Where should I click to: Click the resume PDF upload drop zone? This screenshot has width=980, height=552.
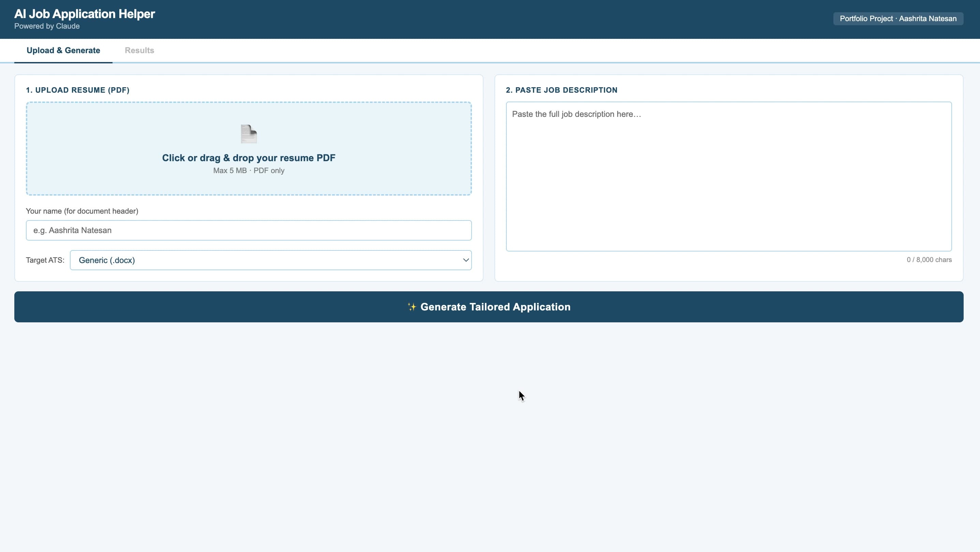tap(249, 149)
